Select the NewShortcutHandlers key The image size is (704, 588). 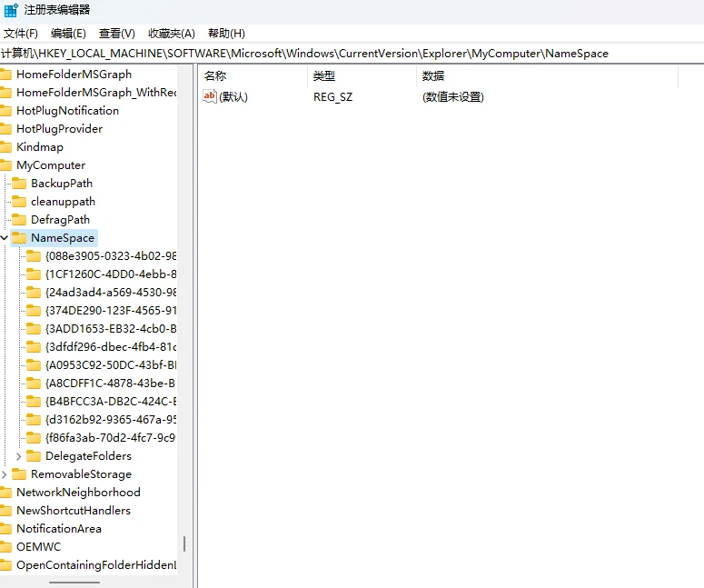pos(74,511)
